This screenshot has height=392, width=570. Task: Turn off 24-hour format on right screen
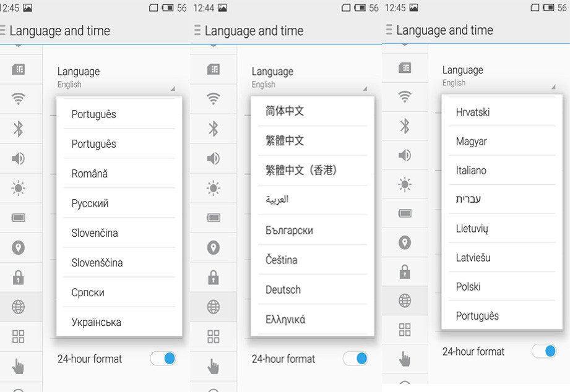click(x=544, y=351)
